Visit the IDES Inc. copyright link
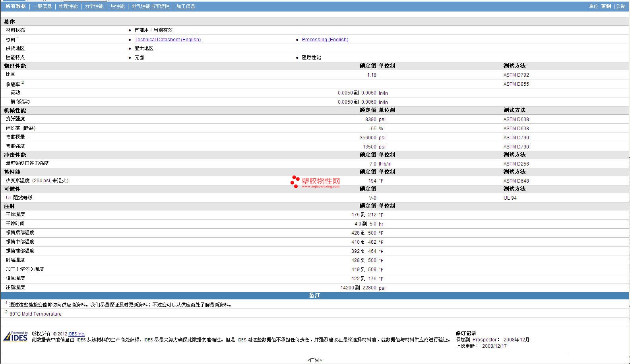The height and width of the screenshot is (364, 630). 76,334
